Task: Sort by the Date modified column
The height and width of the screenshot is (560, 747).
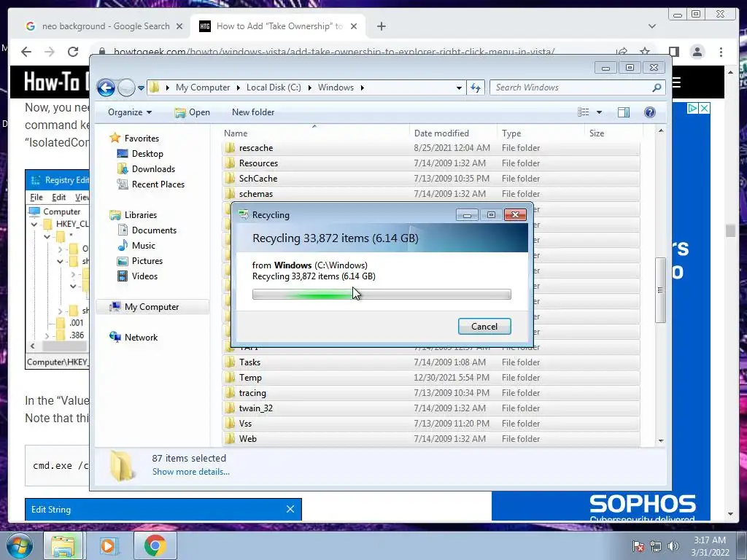Action: point(452,133)
